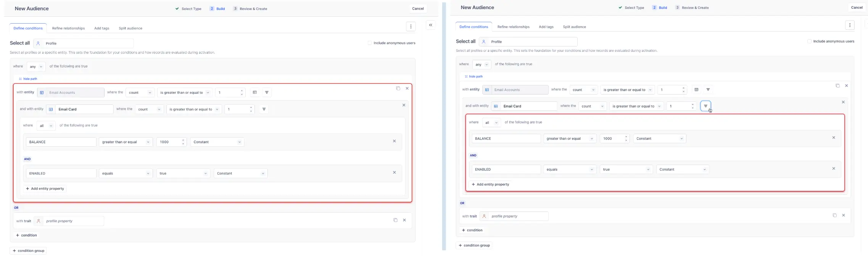The height and width of the screenshot is (261, 868).
Task: Delete the ENABLED property row, left pane
Action: coord(394,172)
